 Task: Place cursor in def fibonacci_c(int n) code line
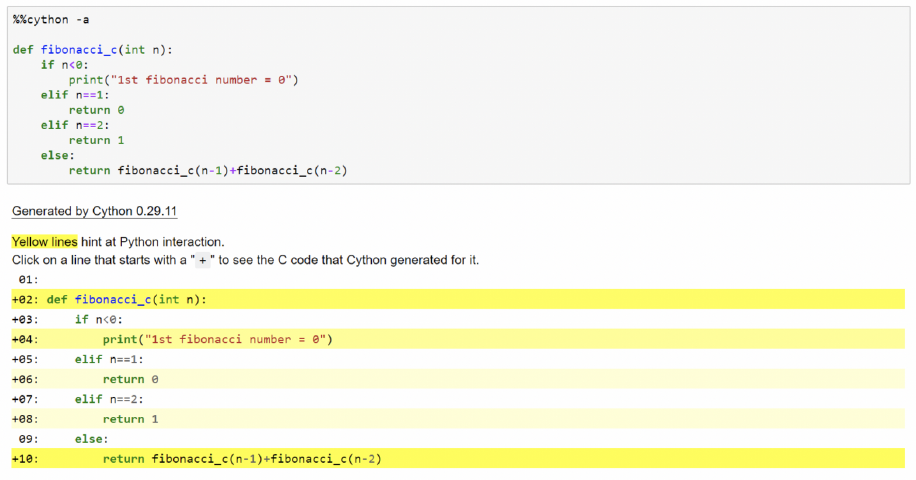click(92, 50)
